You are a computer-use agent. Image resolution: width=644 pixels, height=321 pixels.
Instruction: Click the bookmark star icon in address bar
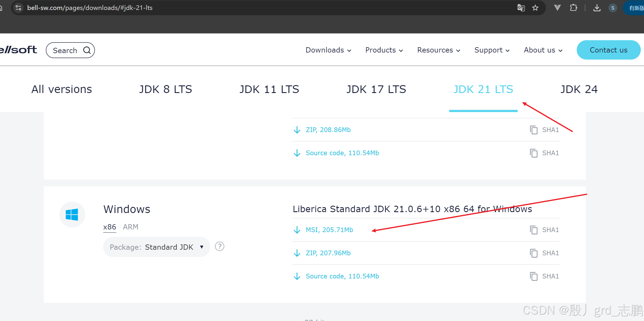(535, 8)
